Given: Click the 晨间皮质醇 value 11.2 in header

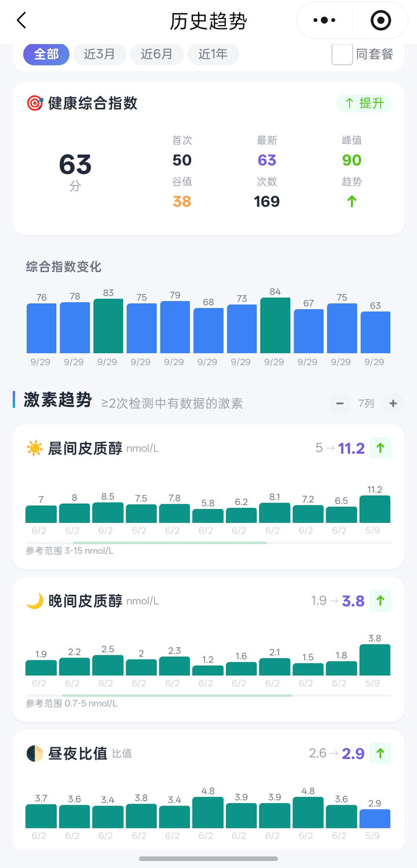Looking at the screenshot, I should 352,448.
